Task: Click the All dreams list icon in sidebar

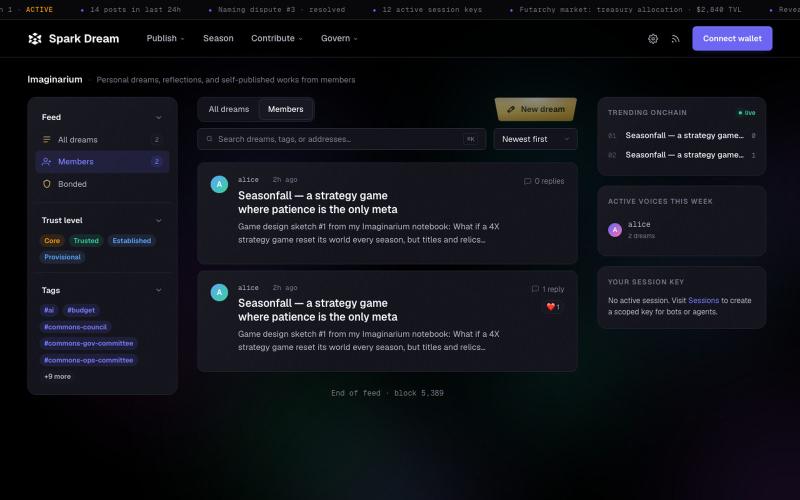Action: pyautogui.click(x=47, y=139)
